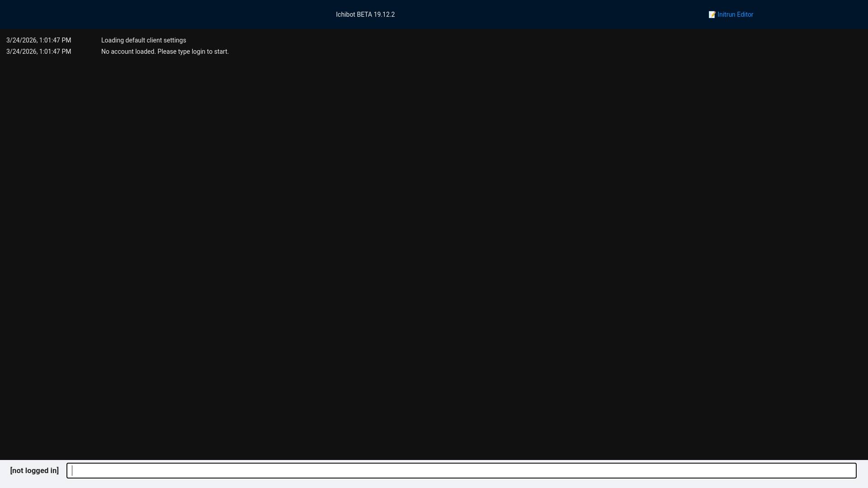The width and height of the screenshot is (868, 488).
Task: Select the first log entry timestamp
Action: click(x=38, y=40)
